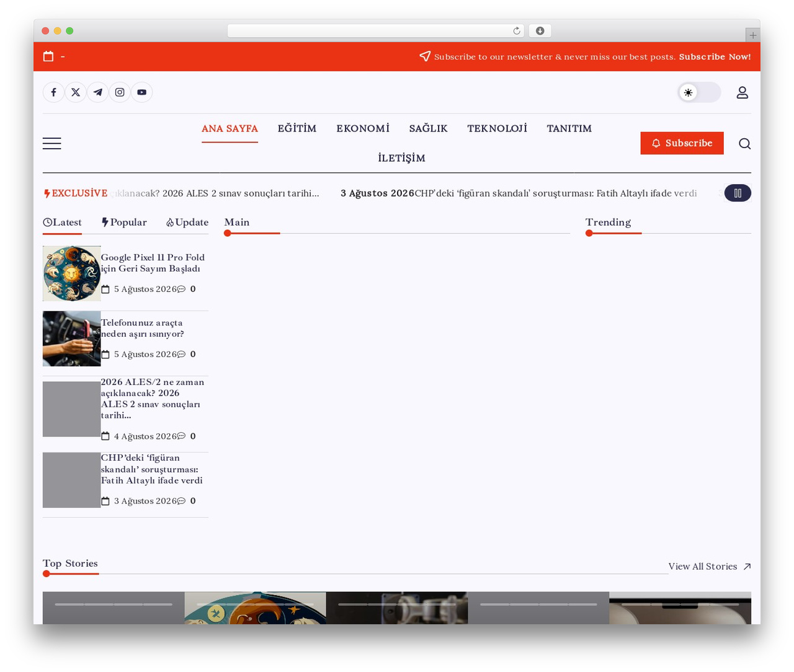Click the calendar icon in red top bar
Screen dimensions: 794x672
click(48, 56)
